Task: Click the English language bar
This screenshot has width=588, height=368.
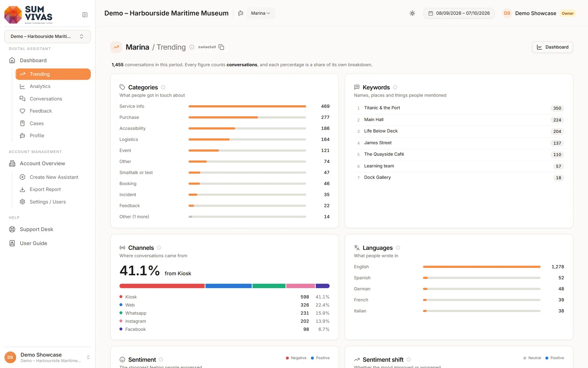Action: point(482,267)
